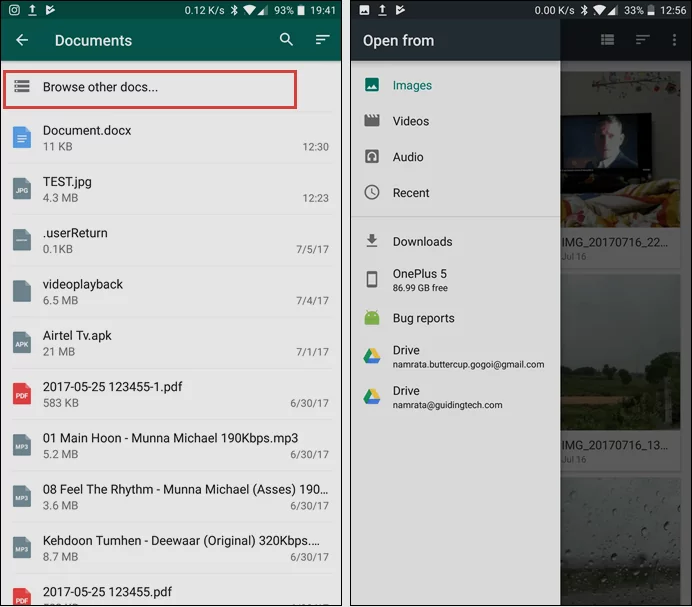
Task: Tap the back arrow in Documents header
Action: click(22, 40)
